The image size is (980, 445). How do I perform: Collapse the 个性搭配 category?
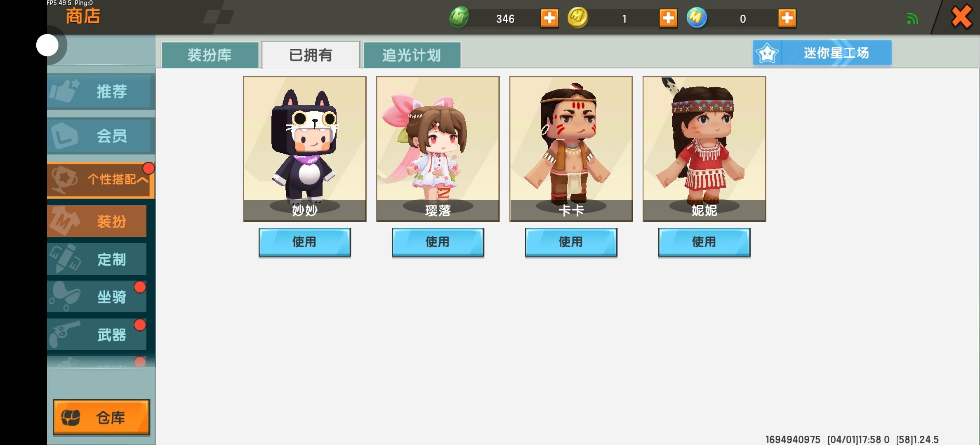[101, 180]
